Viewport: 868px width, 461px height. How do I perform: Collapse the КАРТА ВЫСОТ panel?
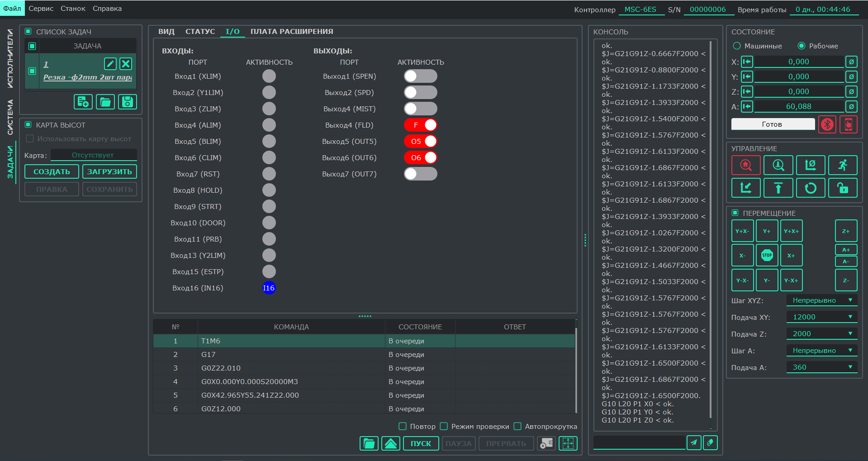(28, 124)
